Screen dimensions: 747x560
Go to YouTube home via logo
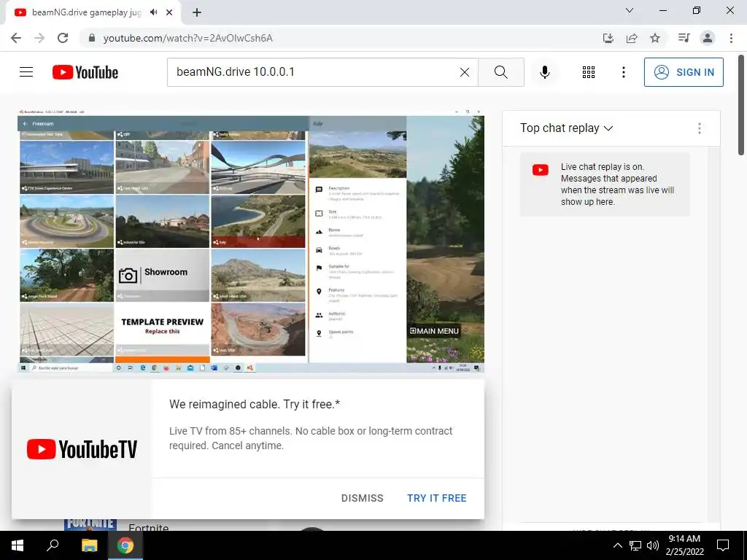(85, 72)
